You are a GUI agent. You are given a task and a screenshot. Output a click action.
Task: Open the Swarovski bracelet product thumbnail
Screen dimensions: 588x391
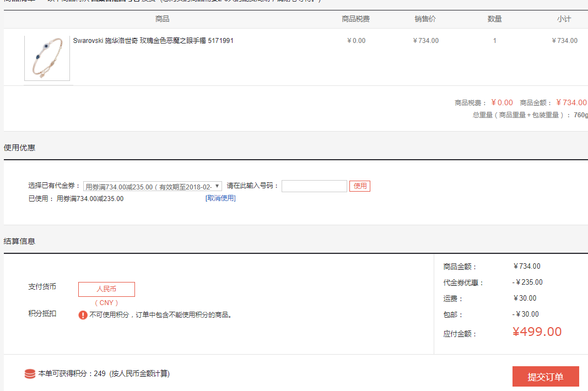tap(47, 58)
